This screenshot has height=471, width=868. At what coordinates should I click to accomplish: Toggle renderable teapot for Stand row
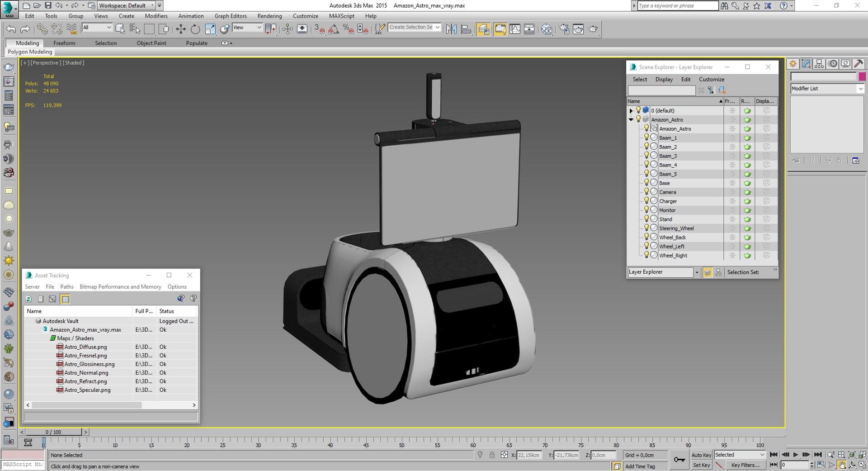pyautogui.click(x=747, y=219)
